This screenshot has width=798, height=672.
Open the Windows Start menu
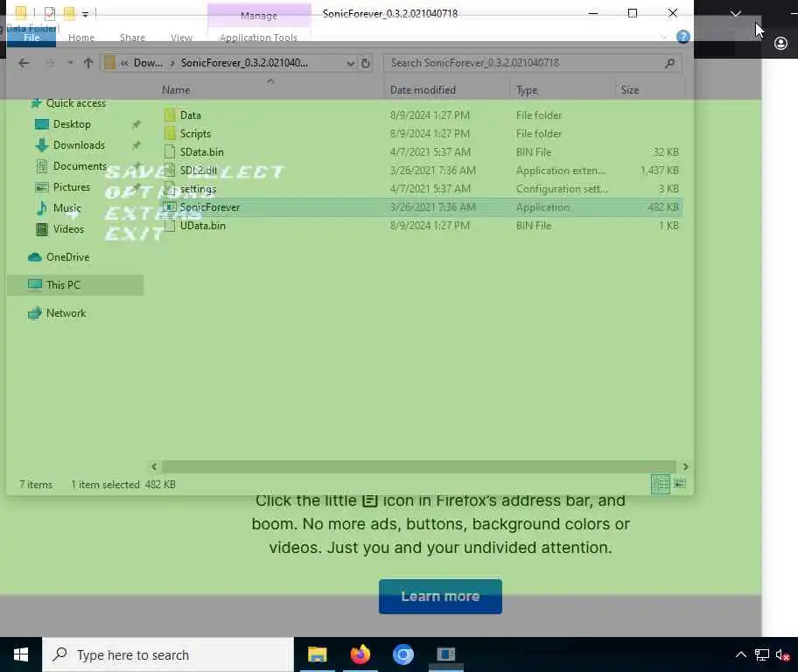point(20,654)
